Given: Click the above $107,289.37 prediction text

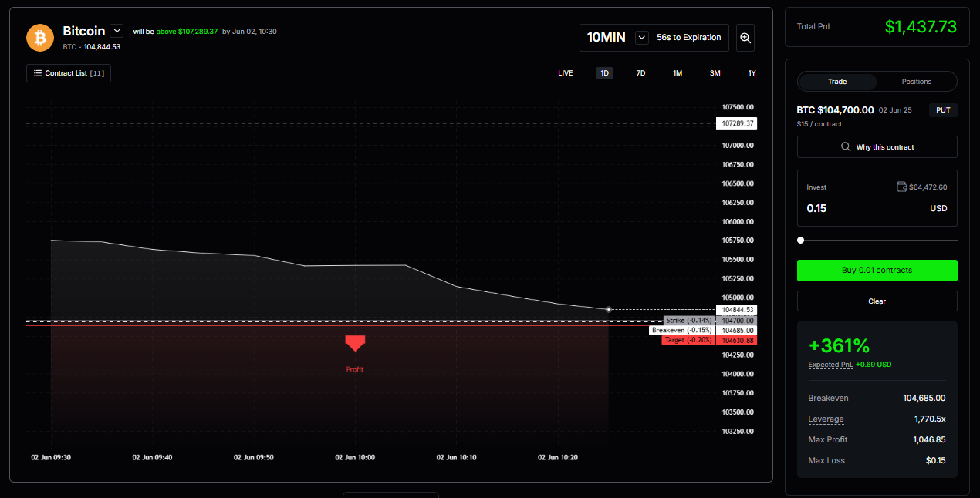Looking at the screenshot, I should pyautogui.click(x=187, y=32).
